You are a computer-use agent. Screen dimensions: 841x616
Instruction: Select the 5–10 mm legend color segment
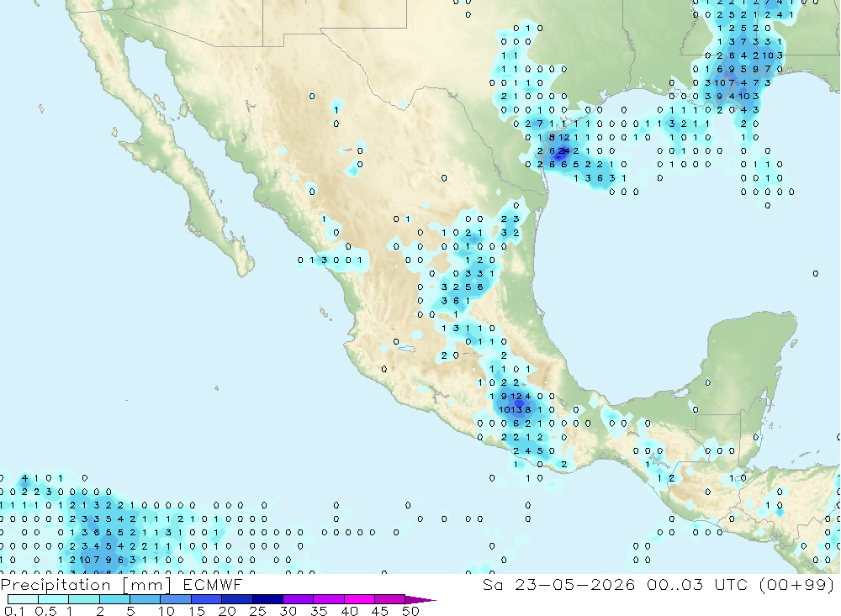click(x=145, y=599)
